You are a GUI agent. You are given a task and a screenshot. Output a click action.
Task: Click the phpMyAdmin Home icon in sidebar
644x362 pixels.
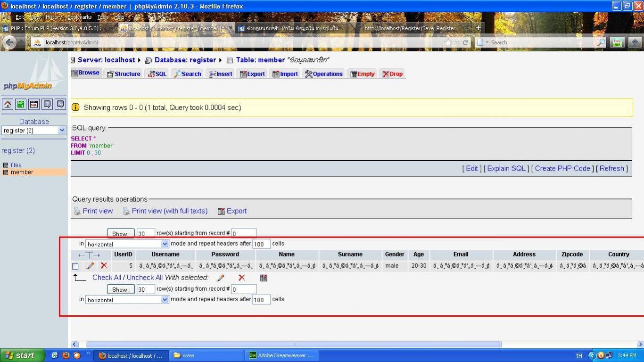point(8,104)
